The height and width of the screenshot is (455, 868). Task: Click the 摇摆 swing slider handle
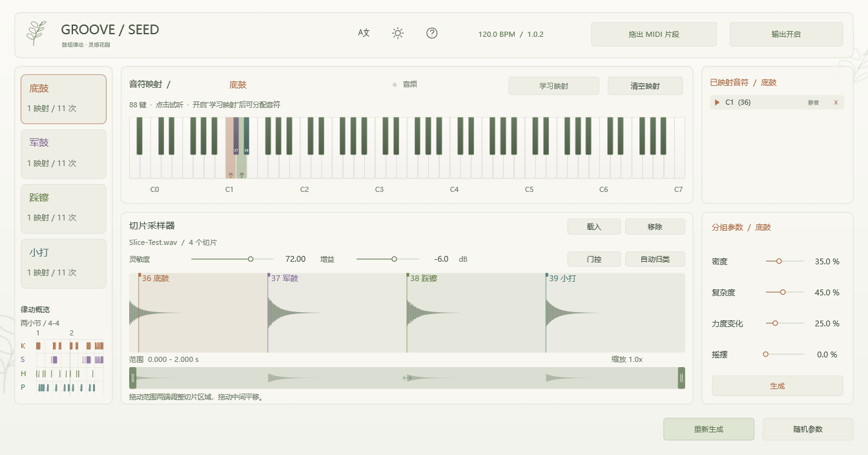pyautogui.click(x=765, y=354)
